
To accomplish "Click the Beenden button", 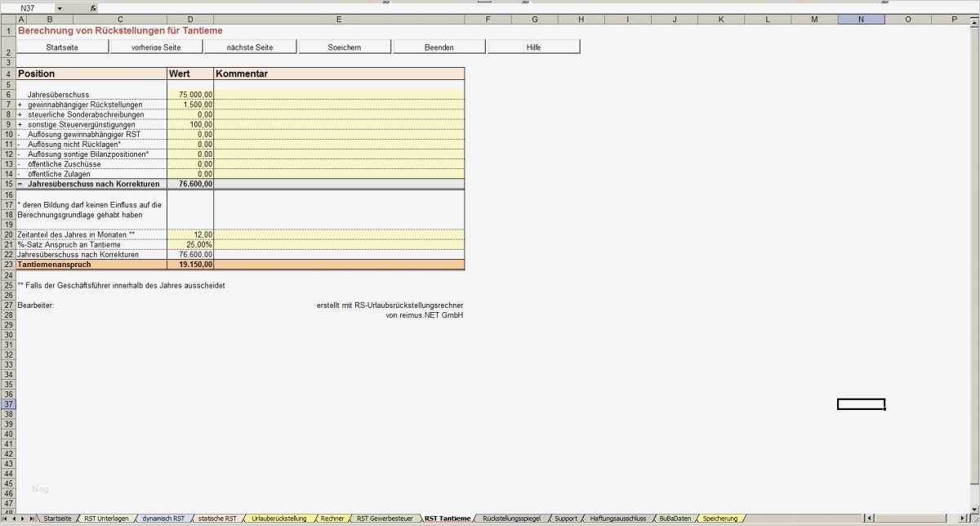I will [x=439, y=47].
